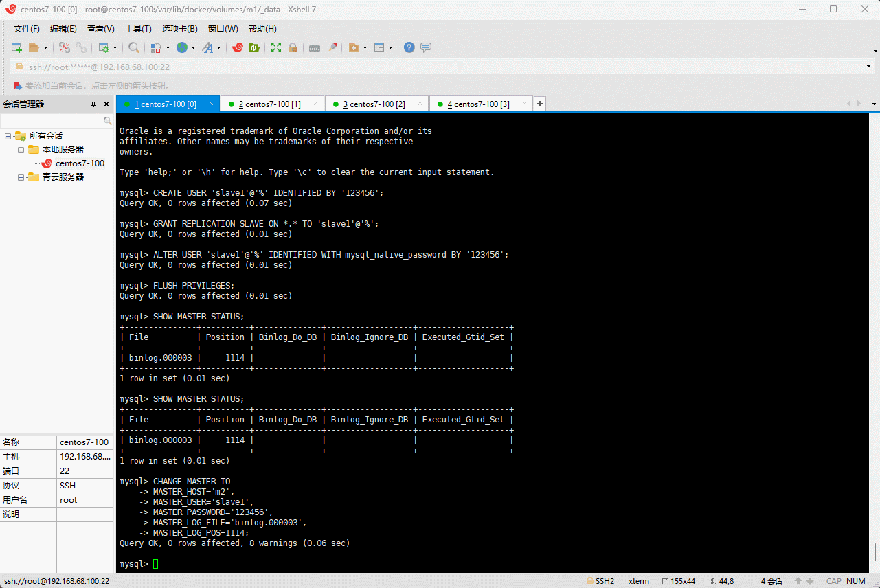Viewport: 880px width, 588px height.
Task: Expand the Properties icon dropdown arrow
Action: point(115,47)
